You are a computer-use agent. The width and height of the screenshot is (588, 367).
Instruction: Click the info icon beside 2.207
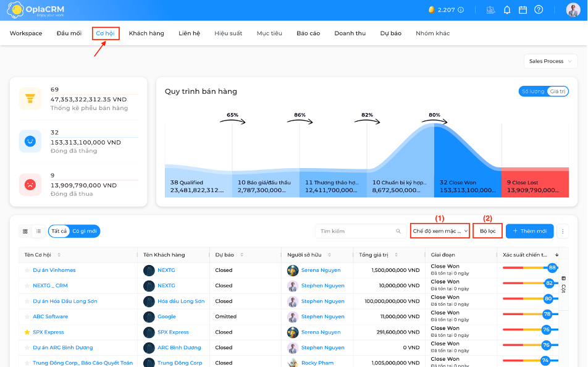(461, 10)
